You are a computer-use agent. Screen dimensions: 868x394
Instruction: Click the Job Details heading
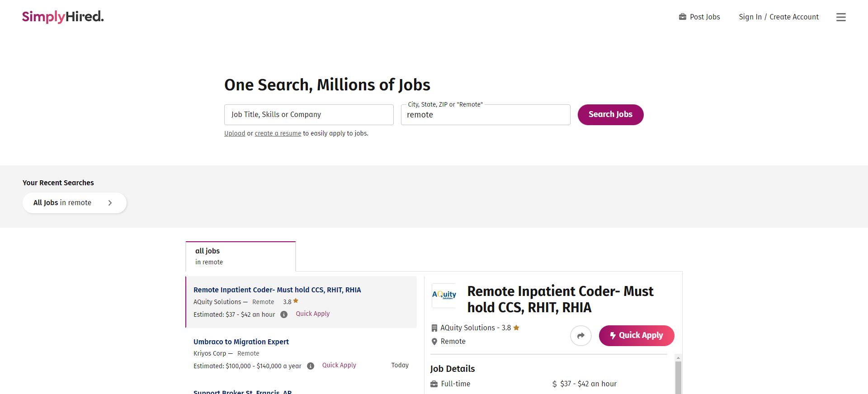[453, 369]
